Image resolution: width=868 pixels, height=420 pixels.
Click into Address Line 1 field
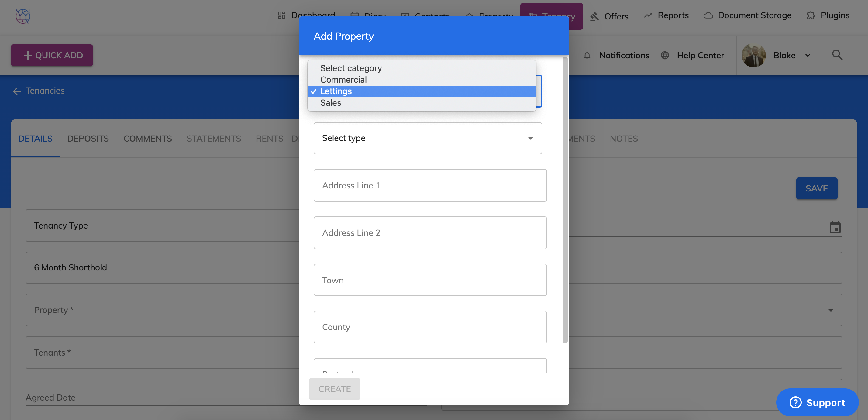coord(430,186)
